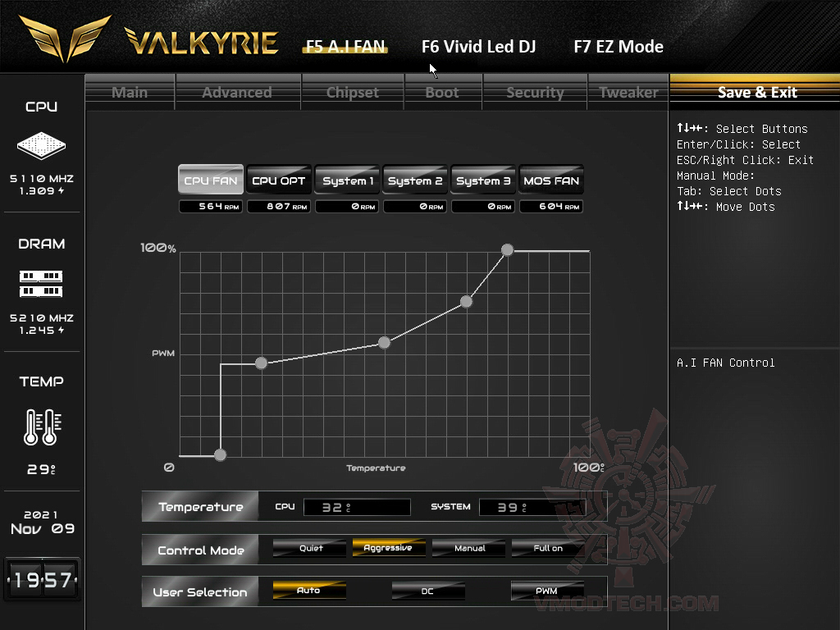This screenshot has height=630, width=840.
Task: Click the 1.245 DRAM voltage value
Action: click(42, 331)
